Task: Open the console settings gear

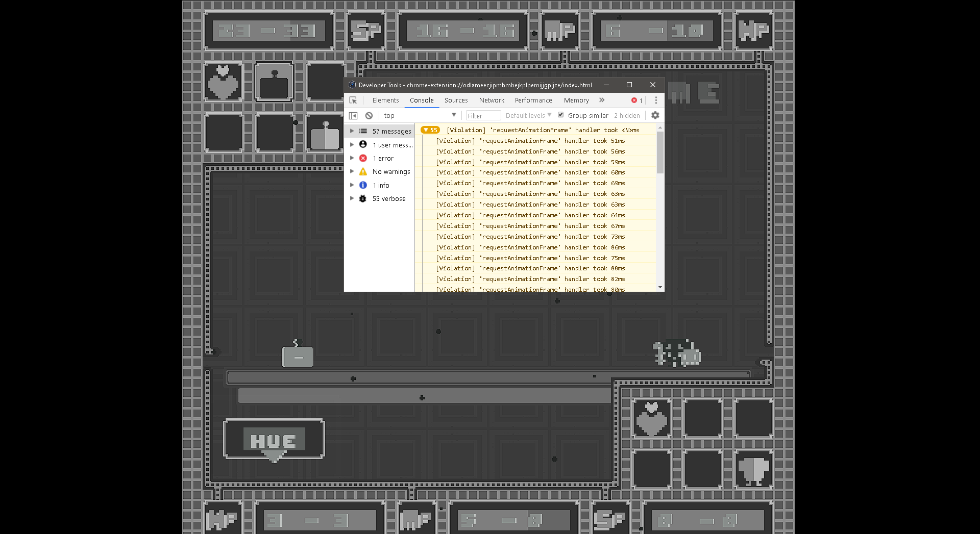Action: 655,115
